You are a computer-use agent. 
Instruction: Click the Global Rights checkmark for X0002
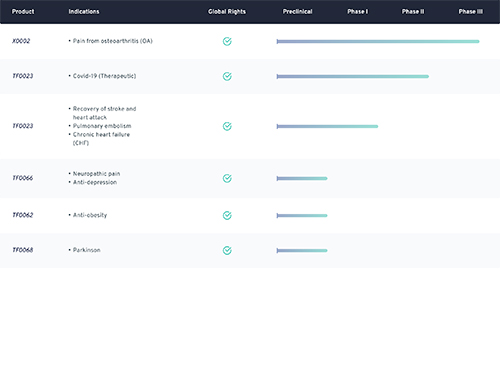tap(227, 41)
